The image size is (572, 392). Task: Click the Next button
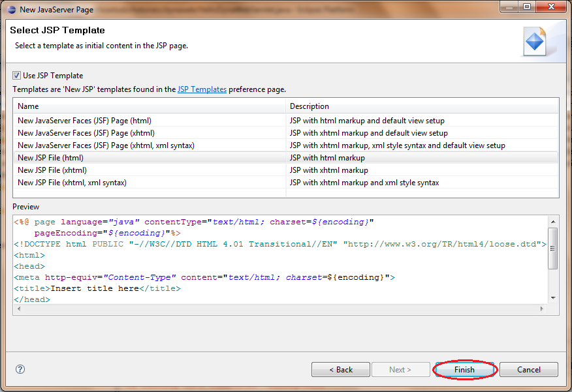[x=400, y=369]
